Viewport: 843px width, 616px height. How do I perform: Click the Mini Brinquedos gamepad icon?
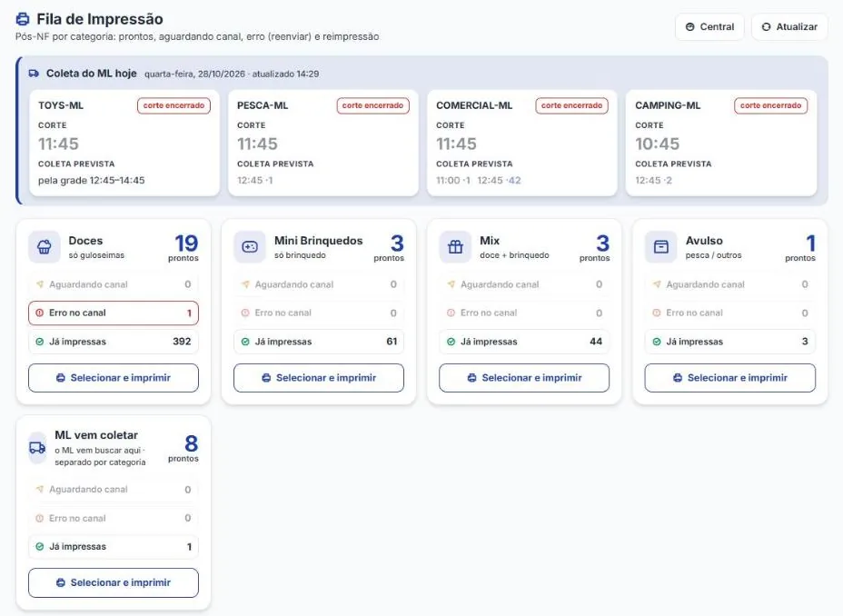coord(250,247)
